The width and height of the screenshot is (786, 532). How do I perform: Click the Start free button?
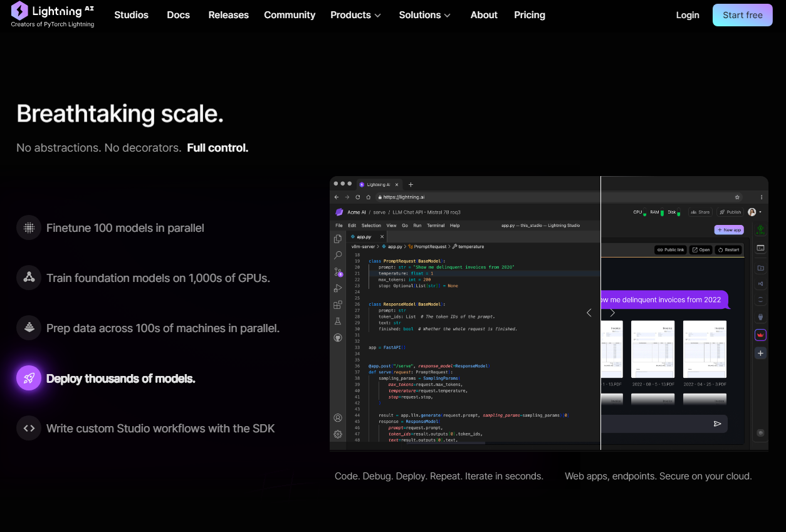coord(743,15)
